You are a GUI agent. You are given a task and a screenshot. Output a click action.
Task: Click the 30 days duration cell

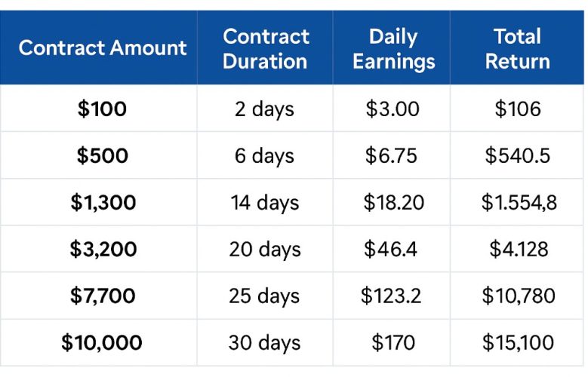265,343
